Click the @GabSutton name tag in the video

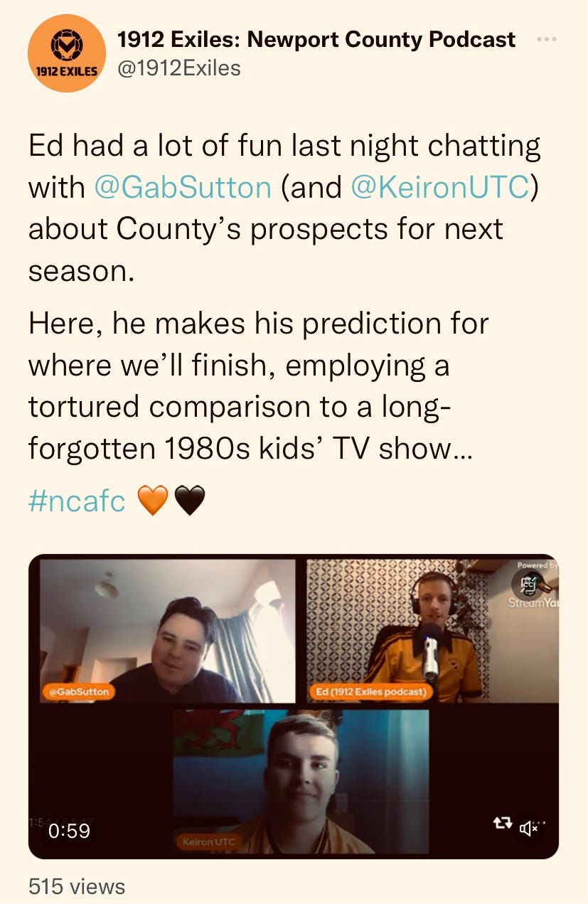click(79, 691)
